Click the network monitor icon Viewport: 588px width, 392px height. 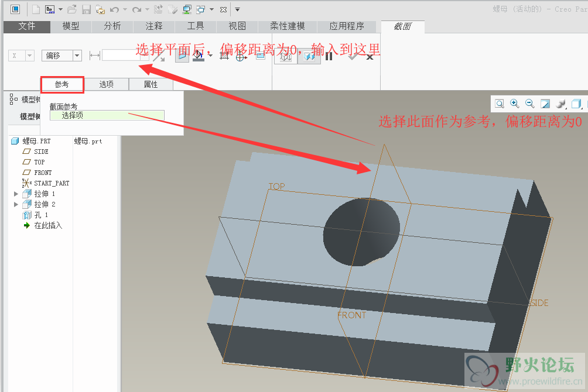(x=187, y=9)
